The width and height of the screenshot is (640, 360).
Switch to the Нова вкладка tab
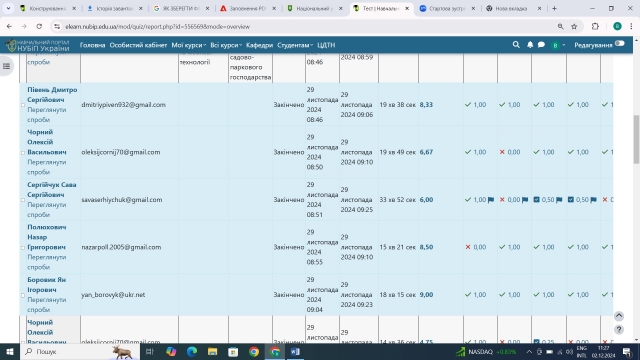[x=513, y=8]
